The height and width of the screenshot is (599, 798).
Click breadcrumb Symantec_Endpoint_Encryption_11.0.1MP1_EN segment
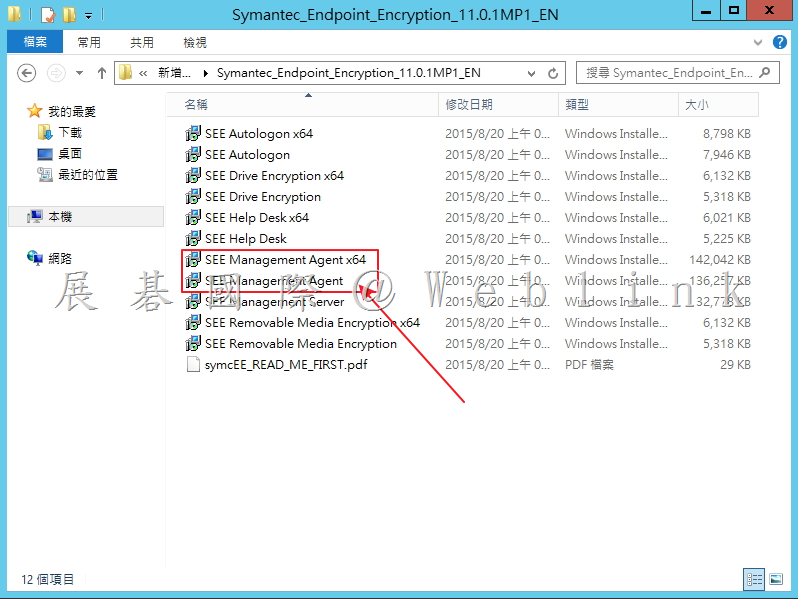click(349, 73)
